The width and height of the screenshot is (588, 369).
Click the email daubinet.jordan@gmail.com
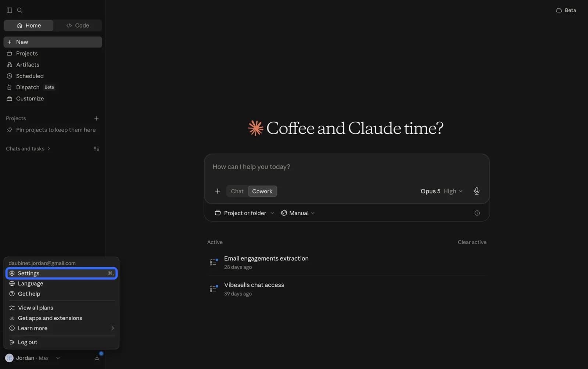[42, 264]
